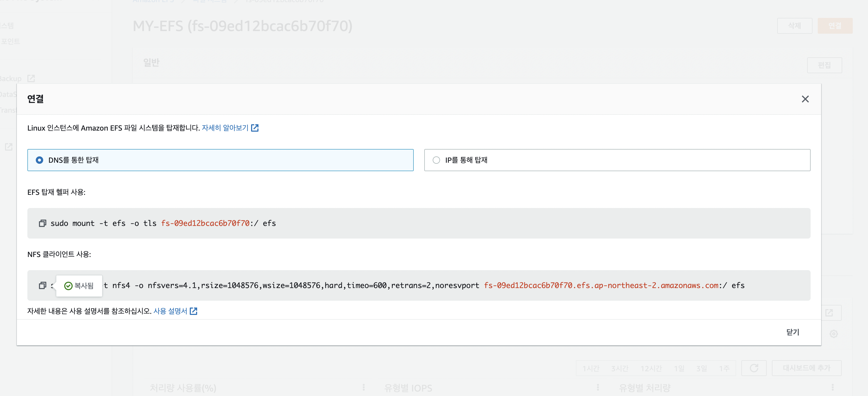Select the 3시간 time range
The height and width of the screenshot is (396, 868).
coord(620,368)
